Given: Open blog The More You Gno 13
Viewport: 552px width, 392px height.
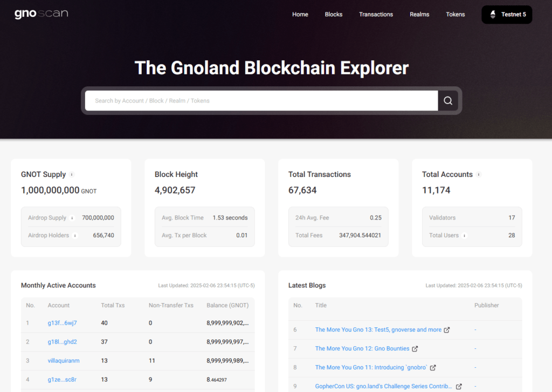Looking at the screenshot, I should [x=378, y=329].
